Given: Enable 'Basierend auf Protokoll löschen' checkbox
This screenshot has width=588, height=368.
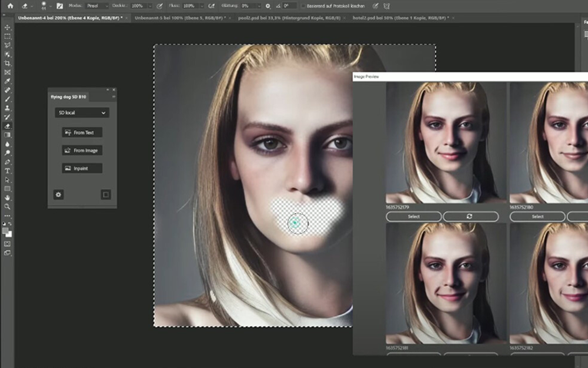Looking at the screenshot, I should [x=303, y=6].
